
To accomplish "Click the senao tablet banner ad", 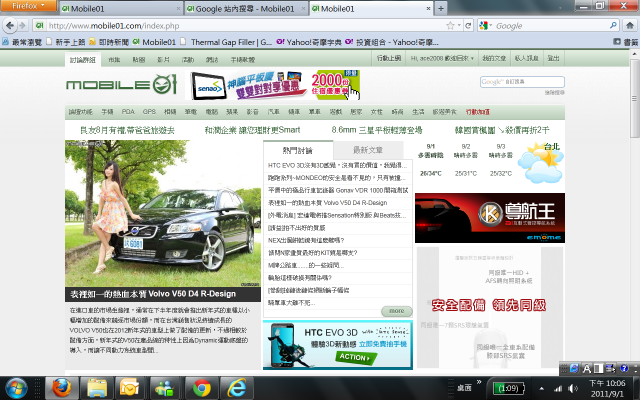I will point(272,85).
